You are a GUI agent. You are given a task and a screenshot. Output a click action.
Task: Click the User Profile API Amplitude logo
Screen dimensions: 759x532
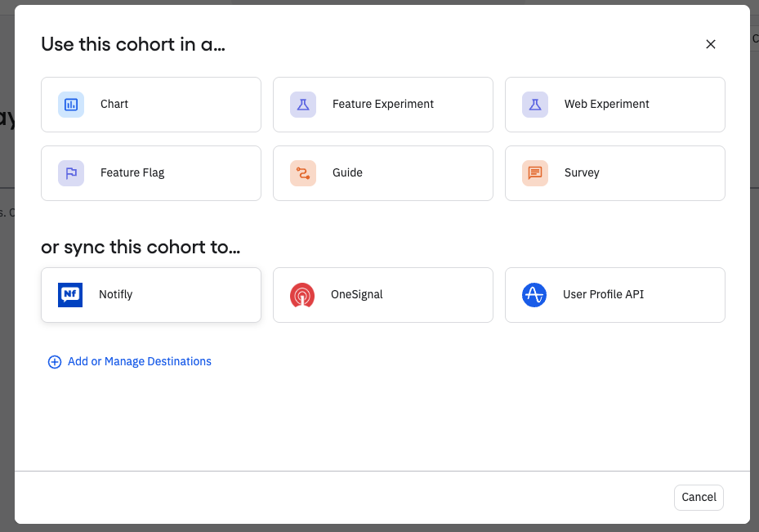[x=534, y=295]
